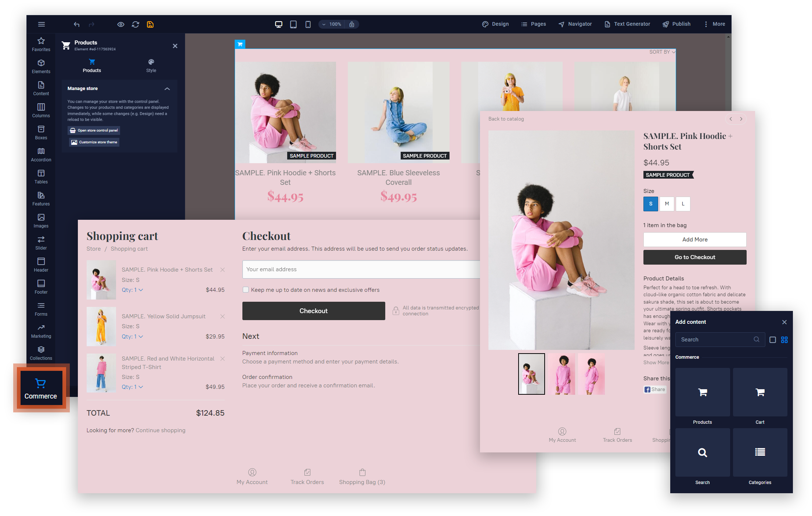The width and height of the screenshot is (812, 516).
Task: Switch to mobile phone view
Action: coord(308,24)
